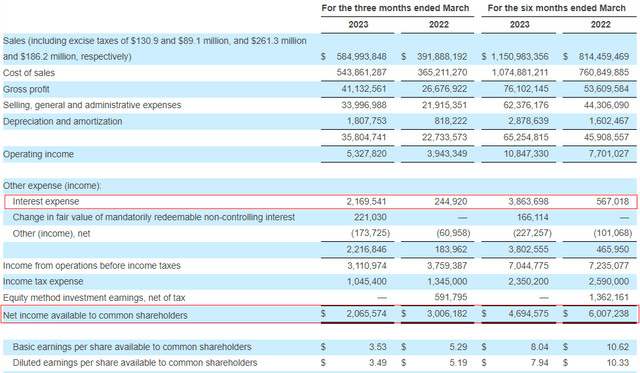This screenshot has height=373, width=640.
Task: Select the Diluted earnings per share label
Action: point(135,363)
